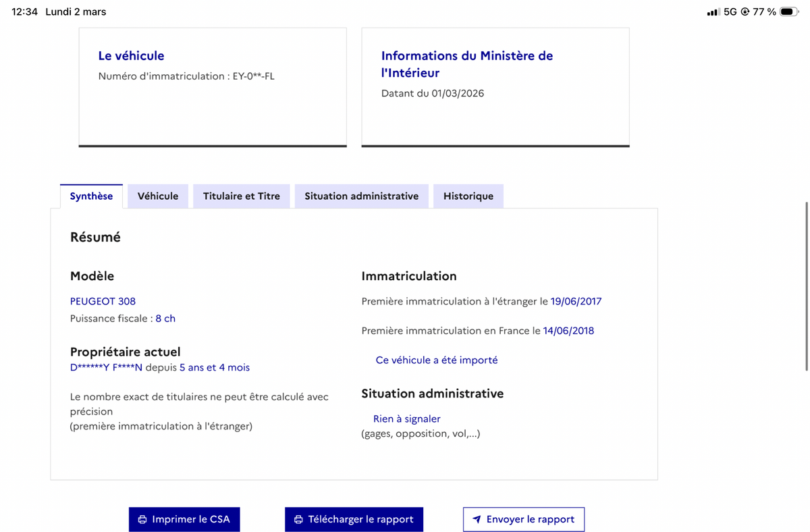
Task: Click the Rien à signaler status
Action: pos(407,419)
